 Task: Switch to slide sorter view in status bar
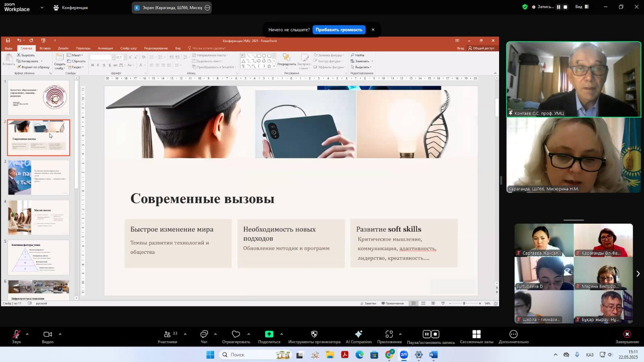423,303
